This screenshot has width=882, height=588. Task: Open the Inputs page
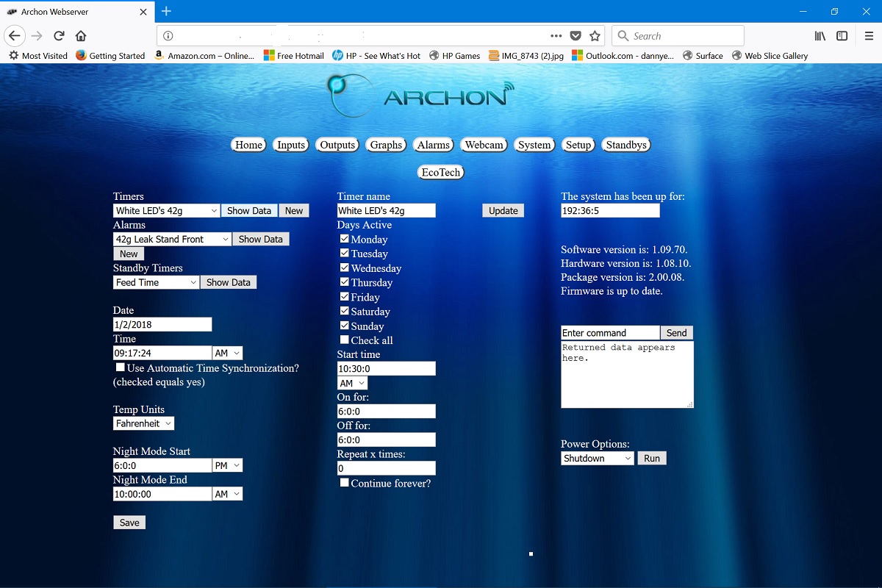point(291,145)
